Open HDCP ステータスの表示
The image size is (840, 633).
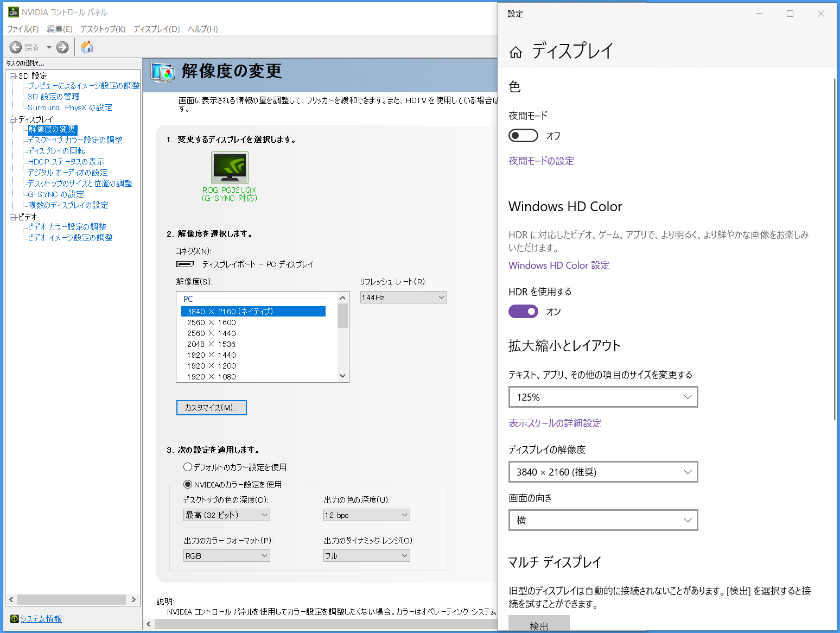[x=66, y=162]
